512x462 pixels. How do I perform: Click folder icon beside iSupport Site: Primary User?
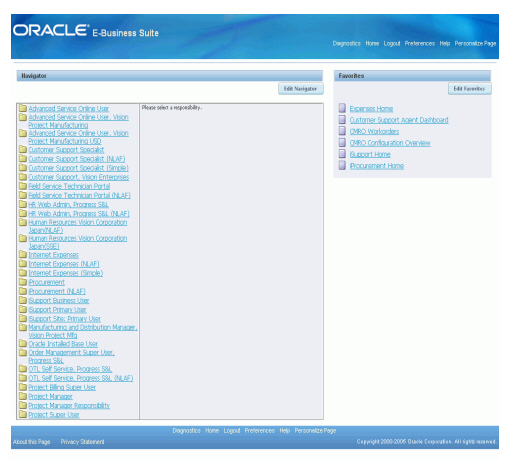tap(23, 318)
